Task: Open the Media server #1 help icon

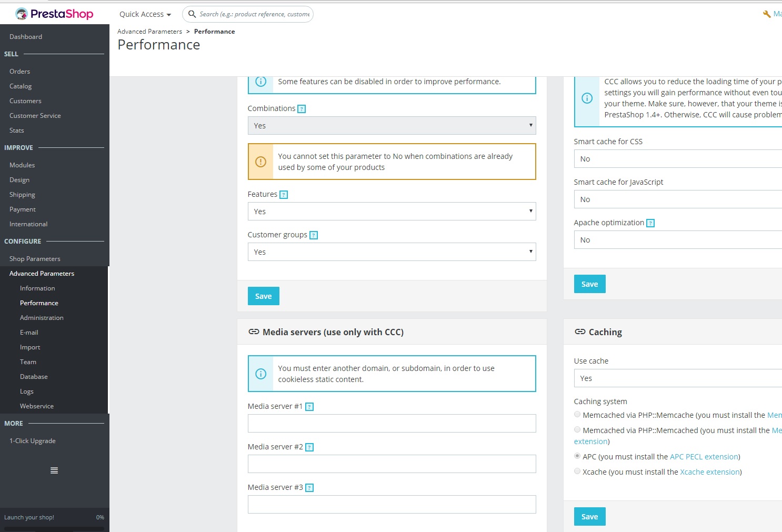Action: (309, 407)
